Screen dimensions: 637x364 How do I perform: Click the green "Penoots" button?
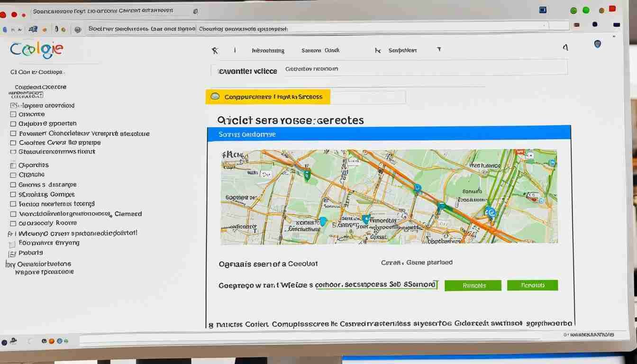pyautogui.click(x=532, y=285)
